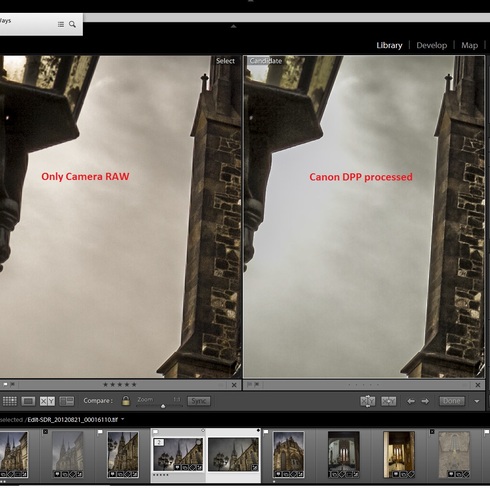Select the dark archway interior thumbnail
The width and height of the screenshot is (490, 489).
point(344,455)
